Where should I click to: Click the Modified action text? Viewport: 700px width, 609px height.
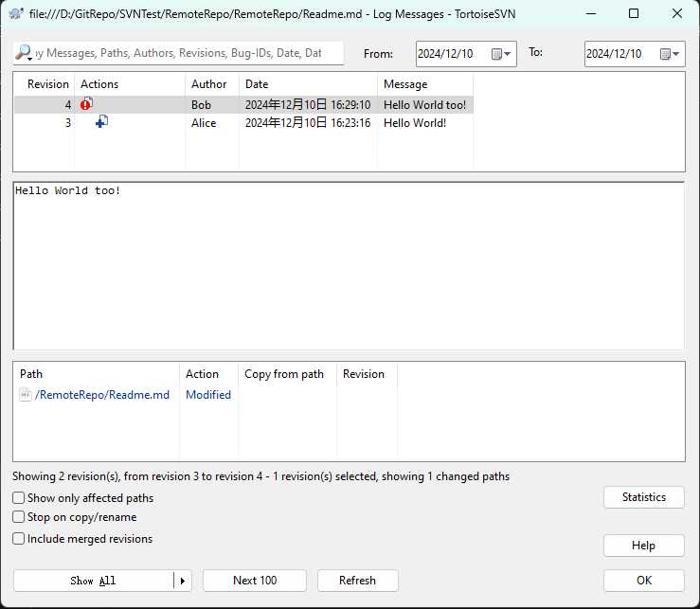(x=208, y=395)
